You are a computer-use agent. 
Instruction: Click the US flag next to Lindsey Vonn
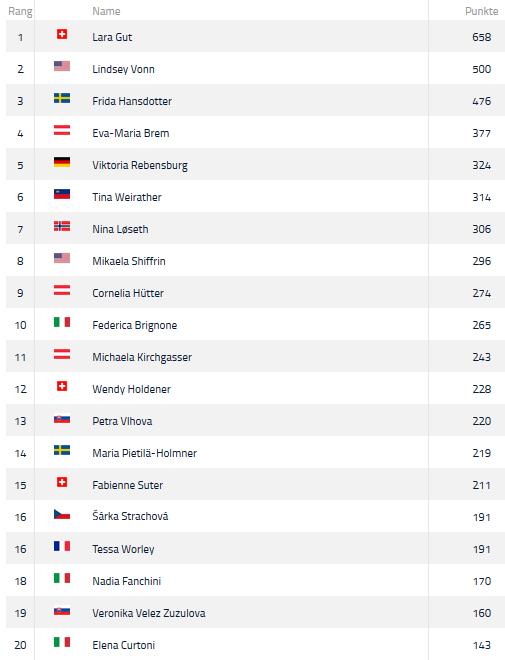(62, 66)
